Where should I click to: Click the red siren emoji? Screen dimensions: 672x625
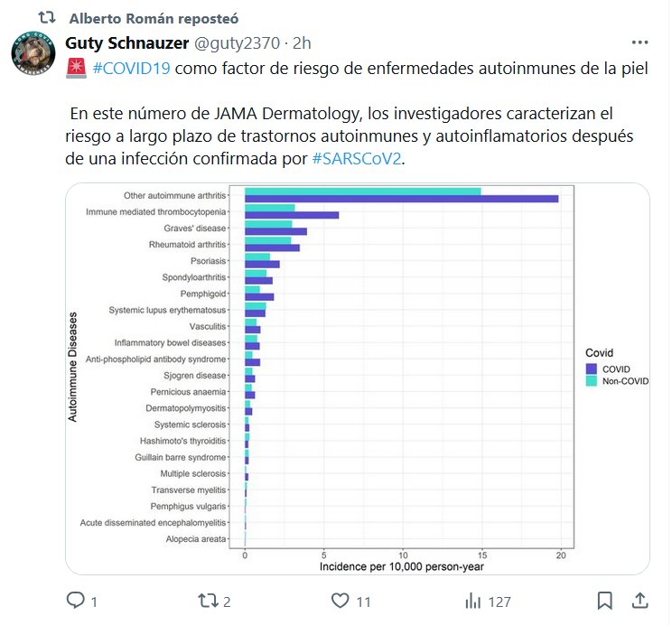(x=75, y=70)
